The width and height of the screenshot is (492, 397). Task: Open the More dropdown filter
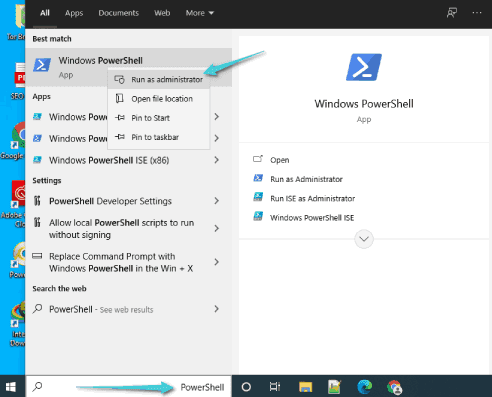pos(200,13)
